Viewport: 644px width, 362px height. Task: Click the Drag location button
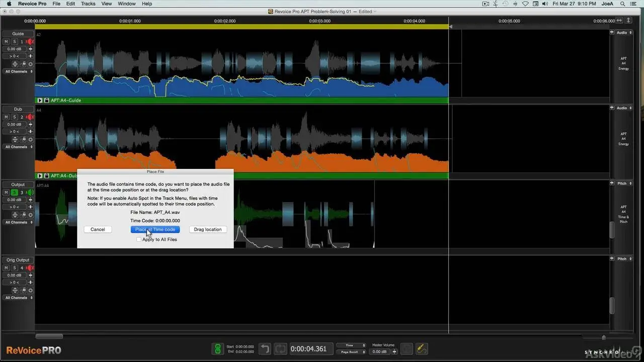coord(207,229)
